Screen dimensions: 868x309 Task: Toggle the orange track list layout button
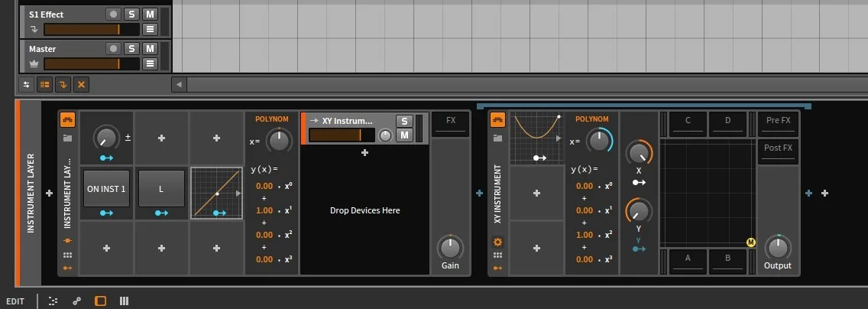44,85
